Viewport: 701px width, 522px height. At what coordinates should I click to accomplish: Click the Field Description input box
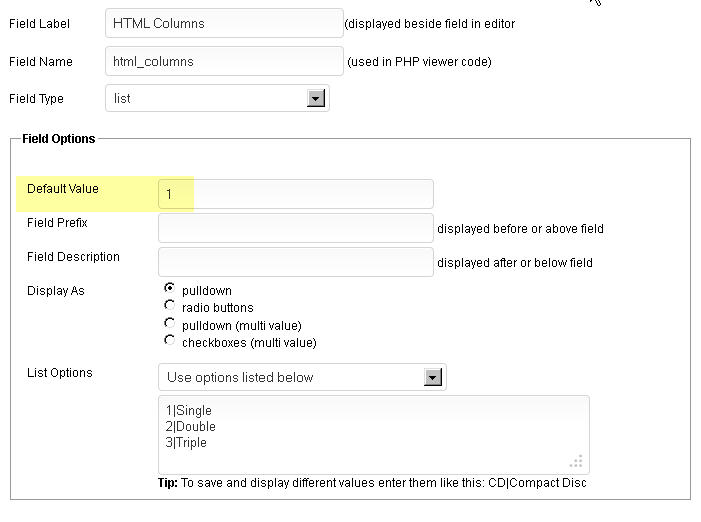tap(295, 262)
